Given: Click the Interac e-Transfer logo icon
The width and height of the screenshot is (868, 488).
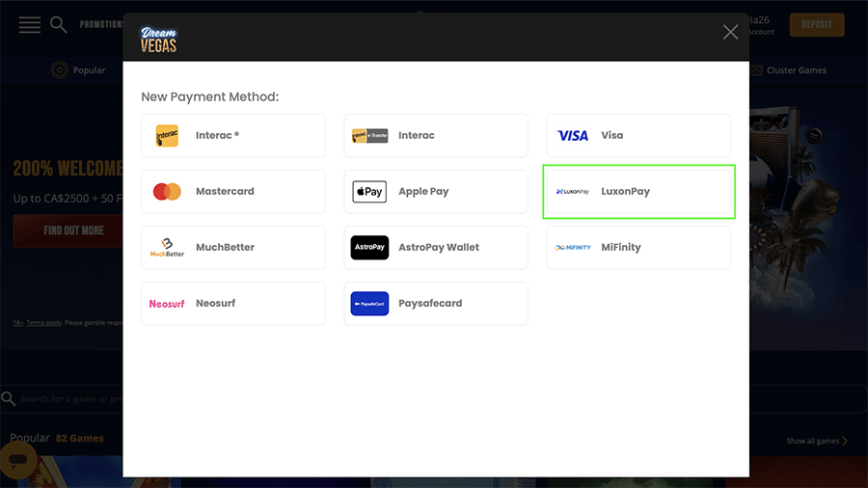Looking at the screenshot, I should [369, 136].
